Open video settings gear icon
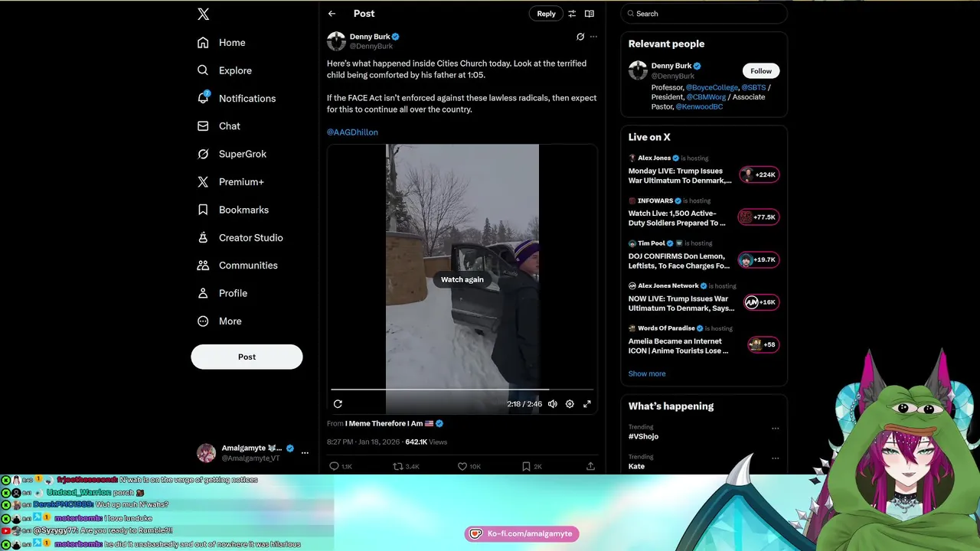980x551 pixels. pos(570,404)
